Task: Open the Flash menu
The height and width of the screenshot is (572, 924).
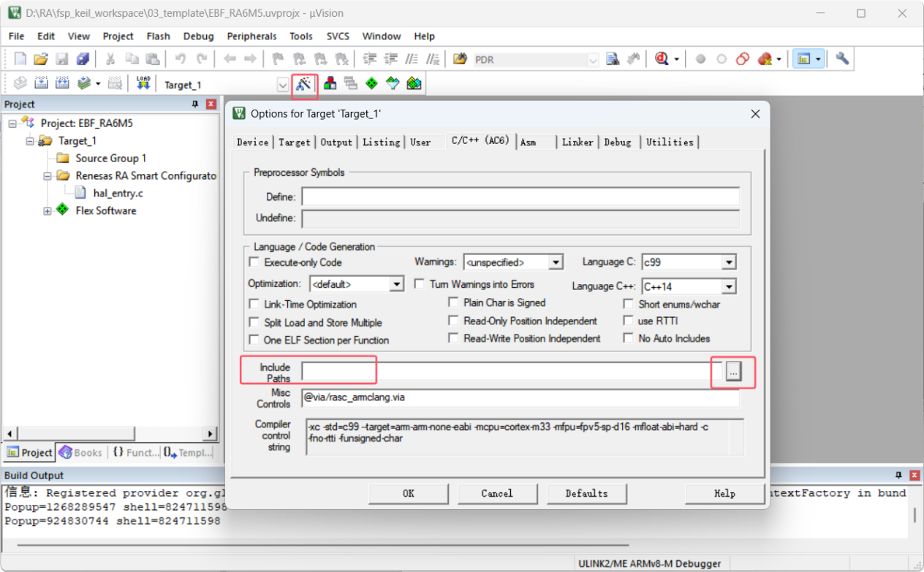Action: pyautogui.click(x=158, y=36)
